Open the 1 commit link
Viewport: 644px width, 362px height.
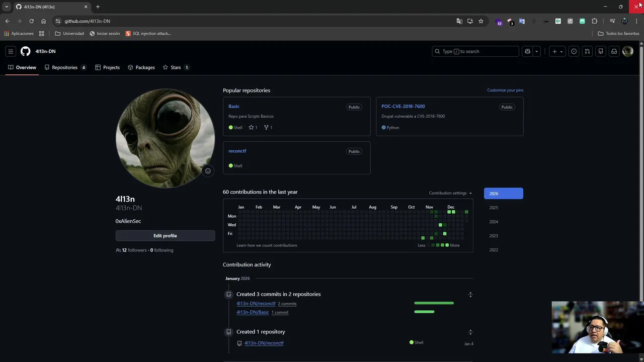click(x=280, y=312)
